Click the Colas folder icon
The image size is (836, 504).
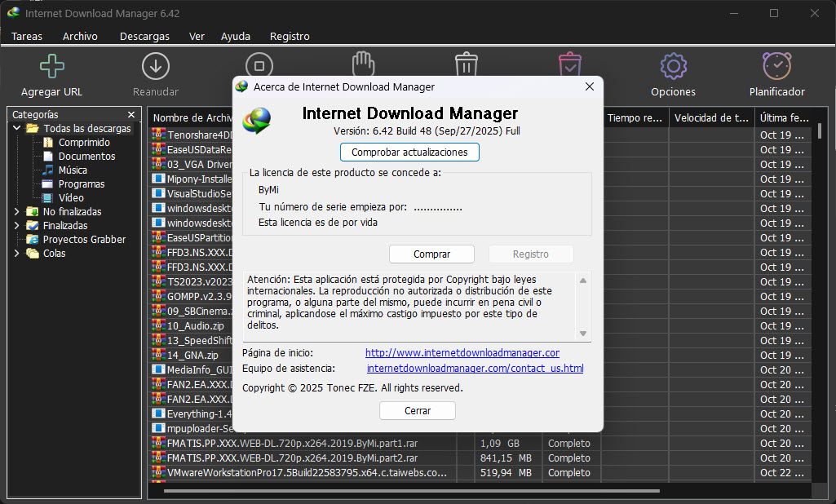coord(33,254)
